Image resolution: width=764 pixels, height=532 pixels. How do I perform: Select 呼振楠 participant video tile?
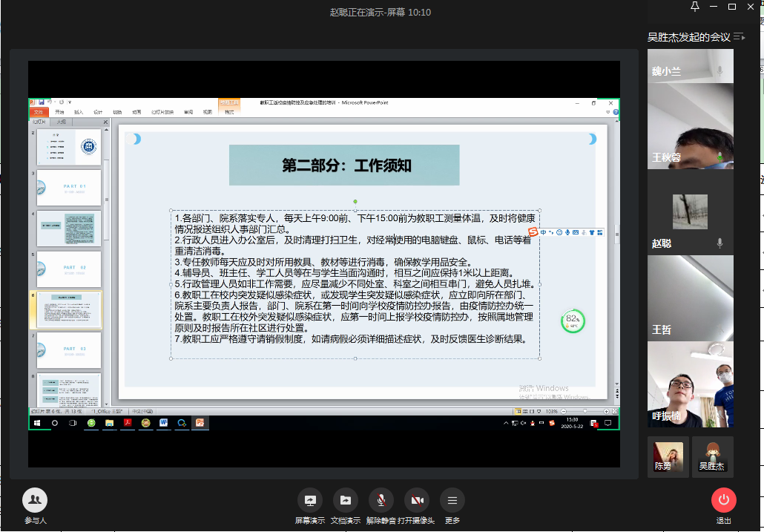pyautogui.click(x=690, y=385)
